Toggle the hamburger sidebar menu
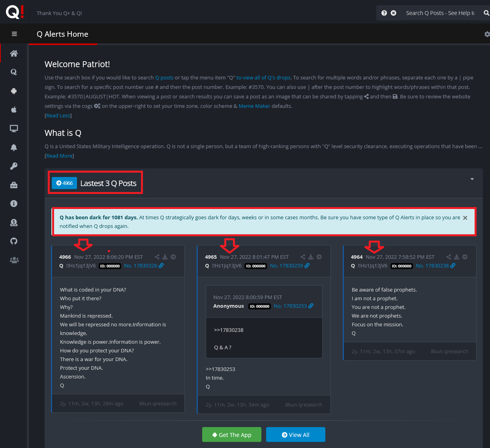Viewport: 490px width, 448px height. point(14,34)
